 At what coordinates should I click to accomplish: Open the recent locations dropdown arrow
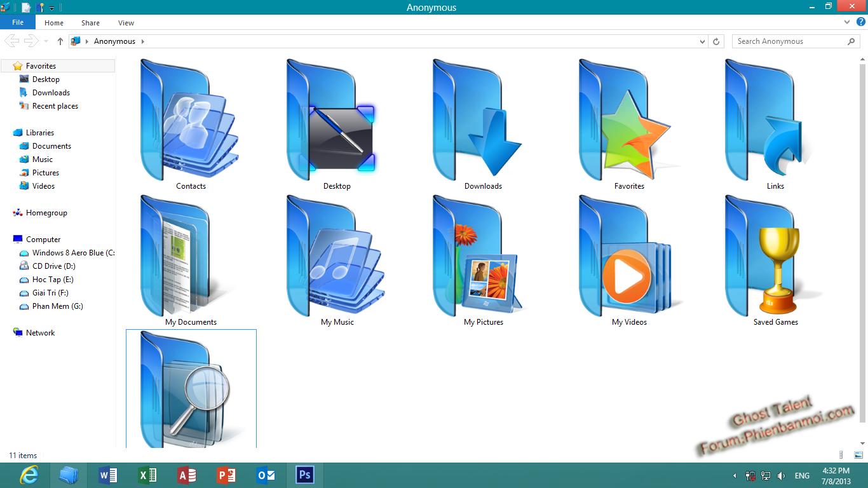[46, 41]
